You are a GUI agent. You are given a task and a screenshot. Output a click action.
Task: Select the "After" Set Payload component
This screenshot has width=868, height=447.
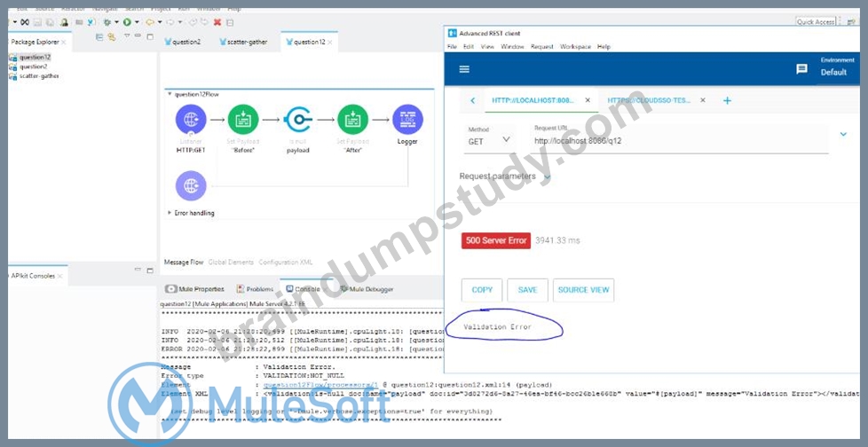tap(353, 120)
